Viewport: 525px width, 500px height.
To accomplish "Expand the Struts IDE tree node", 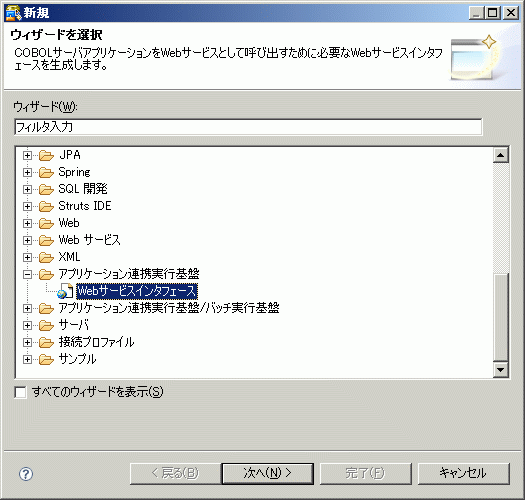I will tap(27, 206).
